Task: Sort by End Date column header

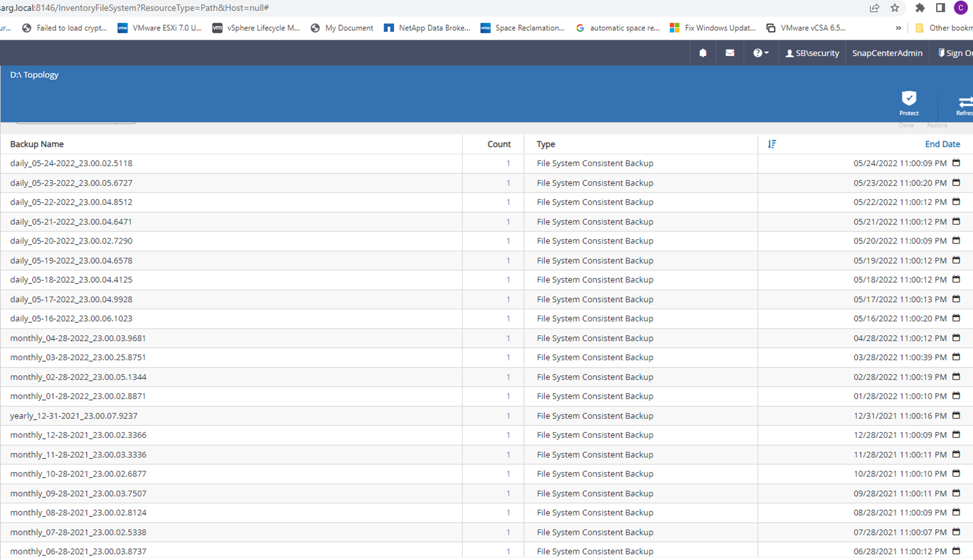Action: click(x=942, y=144)
